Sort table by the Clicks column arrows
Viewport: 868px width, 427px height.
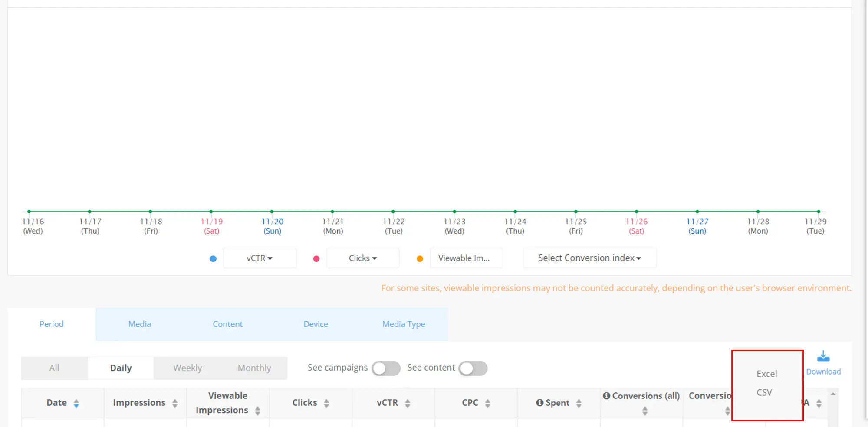pos(326,404)
